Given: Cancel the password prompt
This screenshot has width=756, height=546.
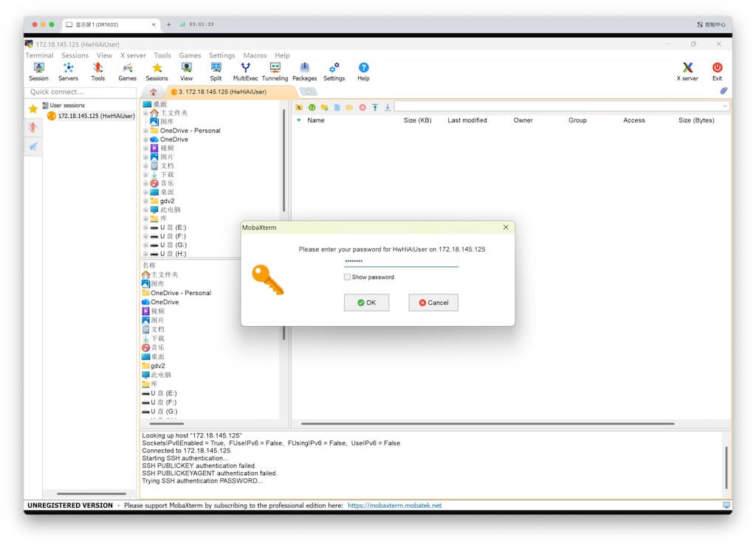Looking at the screenshot, I should pyautogui.click(x=433, y=303).
